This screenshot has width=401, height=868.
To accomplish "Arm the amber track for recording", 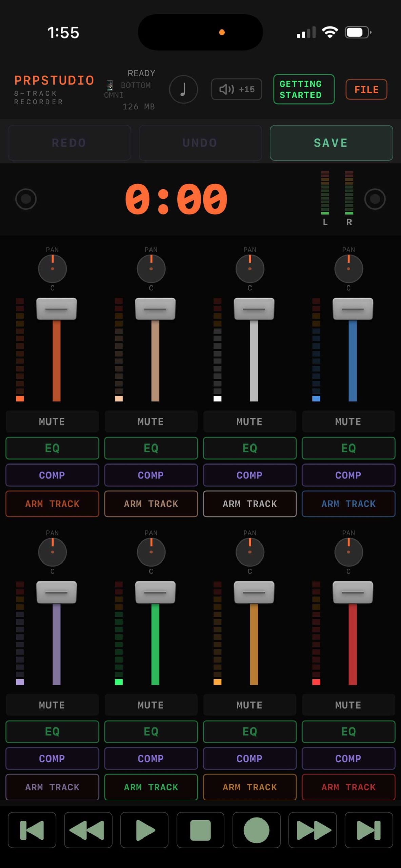I will point(250,787).
